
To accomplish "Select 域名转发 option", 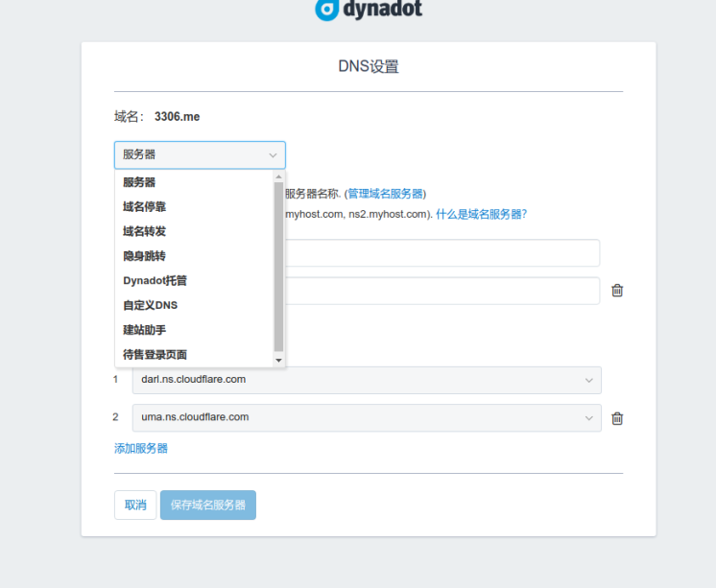I will click(144, 231).
